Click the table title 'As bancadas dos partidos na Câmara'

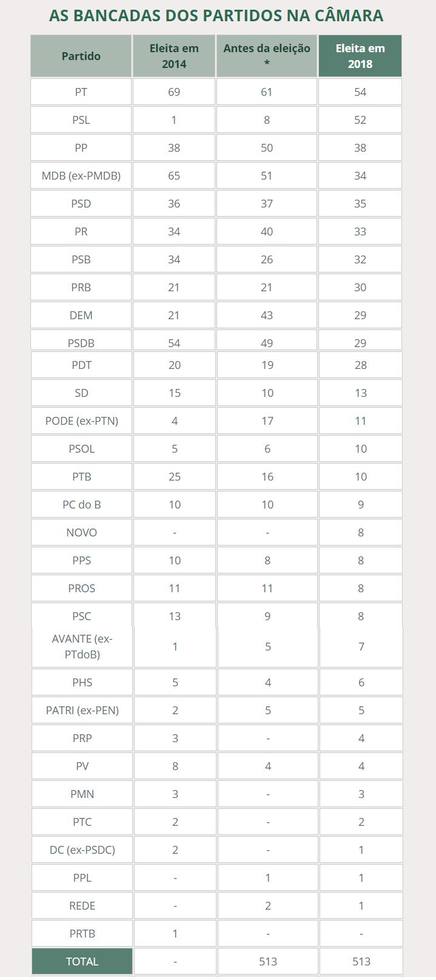(x=216, y=16)
